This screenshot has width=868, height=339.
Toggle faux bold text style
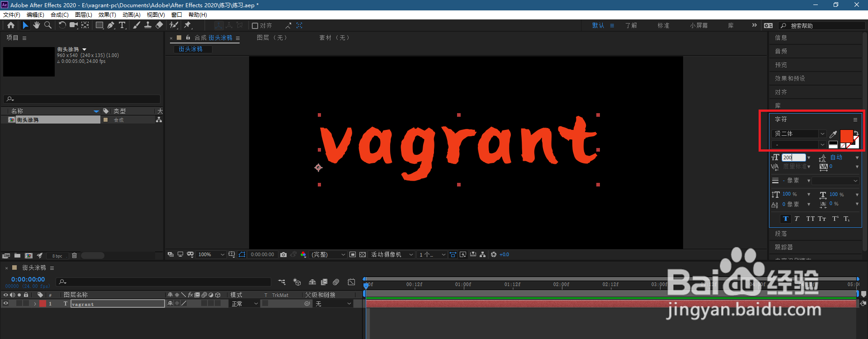(786, 219)
